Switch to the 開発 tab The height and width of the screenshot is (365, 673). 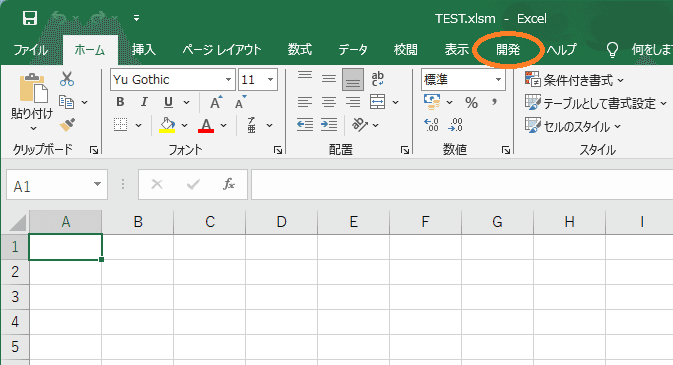tap(508, 50)
